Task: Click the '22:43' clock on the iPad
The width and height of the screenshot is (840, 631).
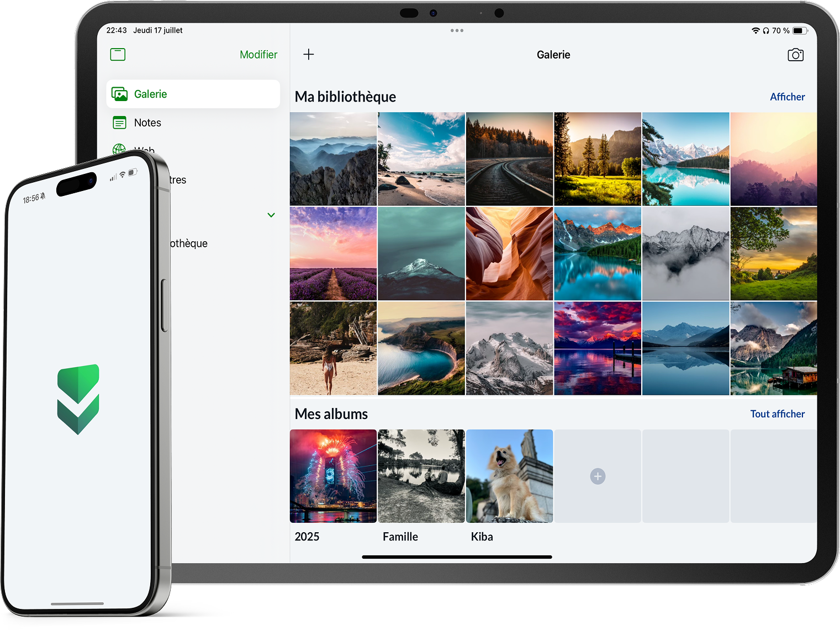Action: click(117, 30)
